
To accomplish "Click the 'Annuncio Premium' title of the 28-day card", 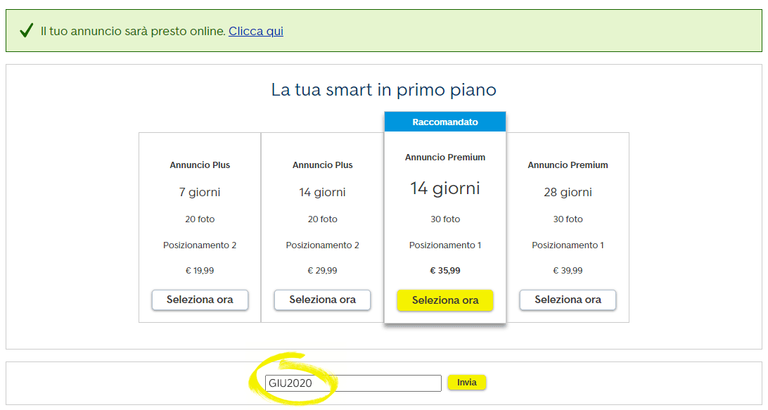I will pos(568,165).
